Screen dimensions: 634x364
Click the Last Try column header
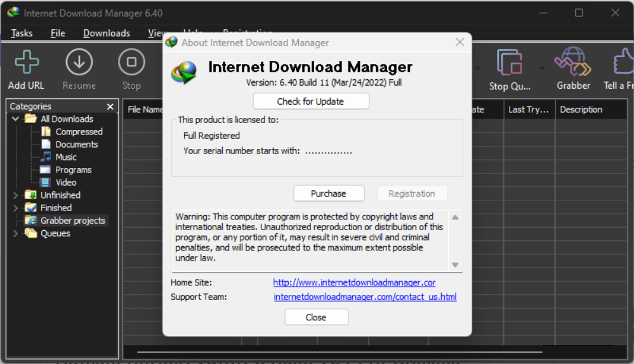pos(529,110)
